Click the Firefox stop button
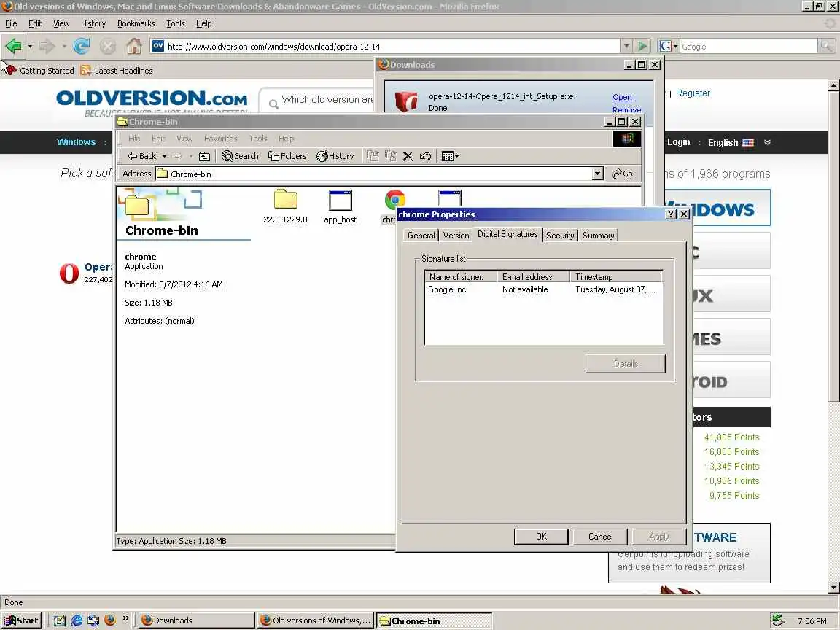Image resolution: width=840 pixels, height=630 pixels. click(108, 47)
